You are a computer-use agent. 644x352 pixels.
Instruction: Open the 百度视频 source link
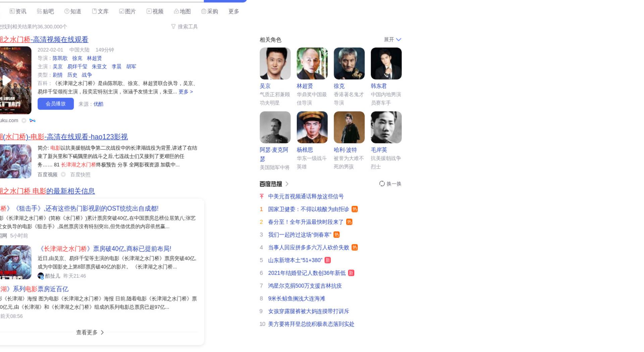pos(47,175)
